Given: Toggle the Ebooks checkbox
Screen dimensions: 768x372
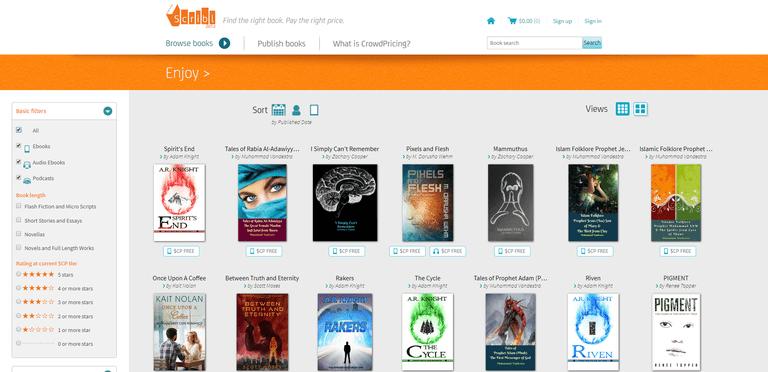Looking at the screenshot, I should point(19,145).
